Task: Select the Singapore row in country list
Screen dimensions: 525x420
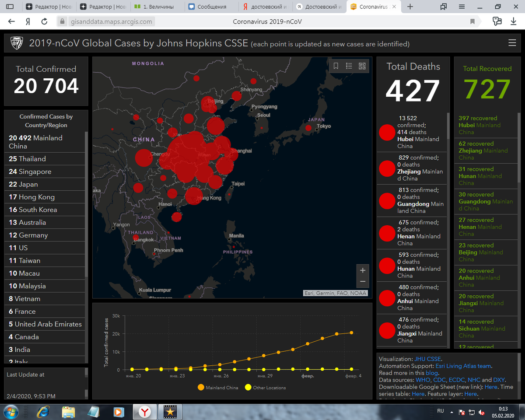Action: [x=45, y=171]
